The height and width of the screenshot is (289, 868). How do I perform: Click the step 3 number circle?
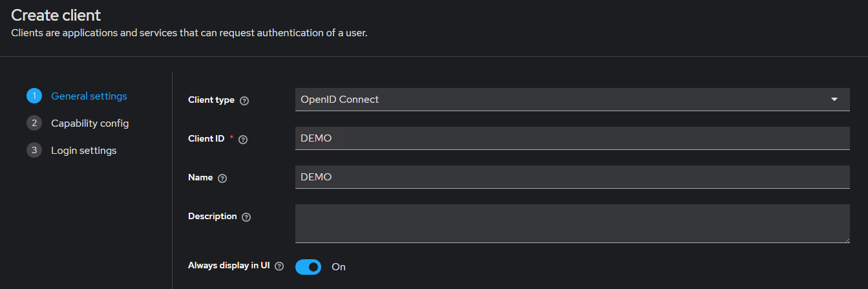(34, 151)
